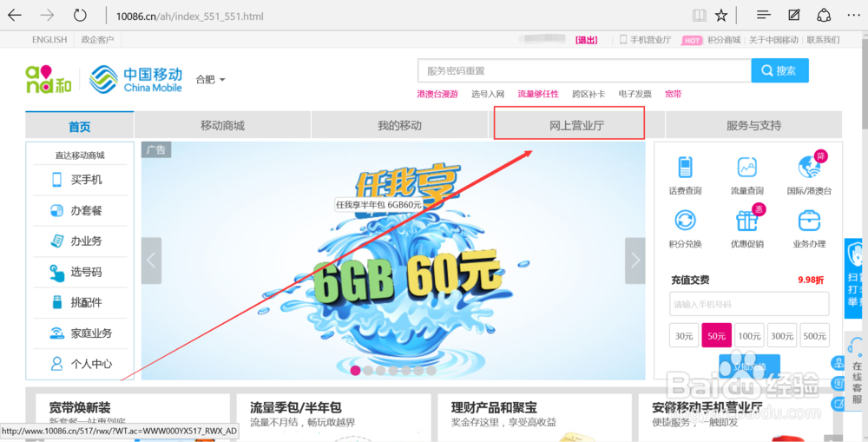This screenshot has width=868, height=442.
Task: Click 宽带 hot search link
Action: click(x=674, y=94)
